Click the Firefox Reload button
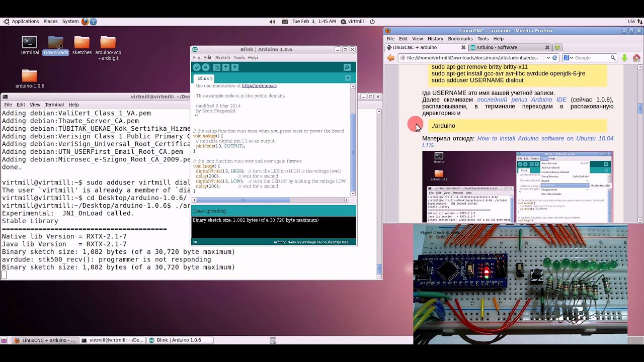Image resolution: width=644 pixels, height=362 pixels. [x=555, y=58]
